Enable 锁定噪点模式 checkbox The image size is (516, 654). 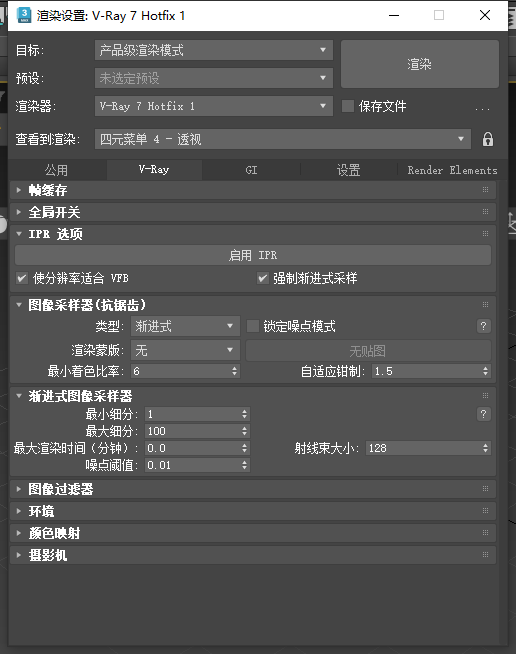pyautogui.click(x=253, y=326)
